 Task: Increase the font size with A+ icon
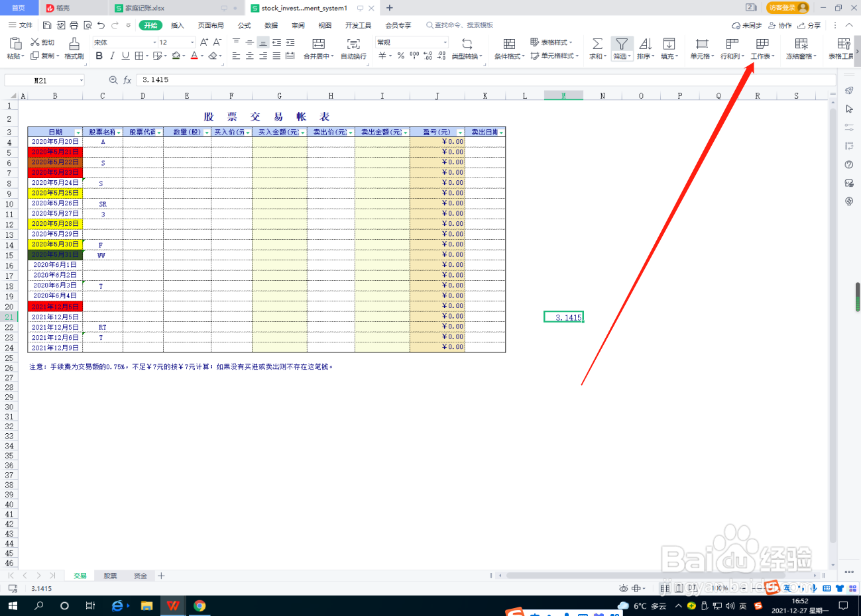click(204, 42)
